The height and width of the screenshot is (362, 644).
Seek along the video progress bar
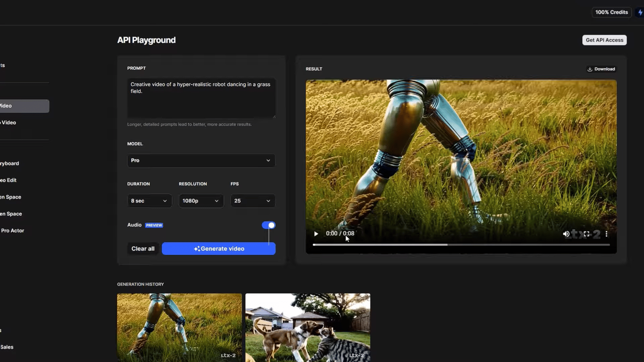[461, 245]
